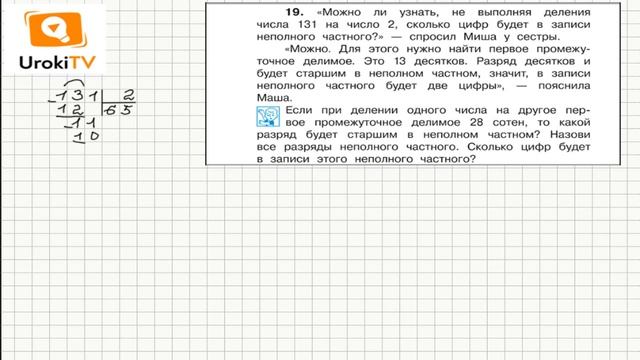
Task: Click the number 131 in the problem text
Action: 307,24
